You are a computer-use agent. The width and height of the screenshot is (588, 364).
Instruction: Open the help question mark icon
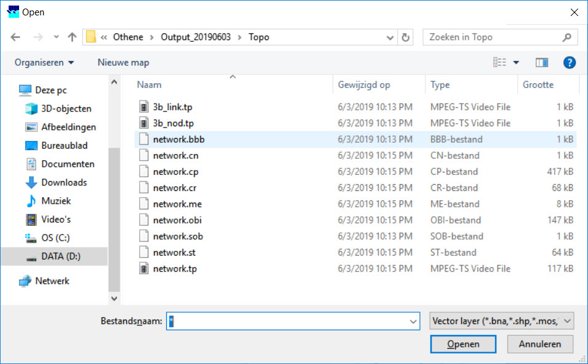click(570, 62)
